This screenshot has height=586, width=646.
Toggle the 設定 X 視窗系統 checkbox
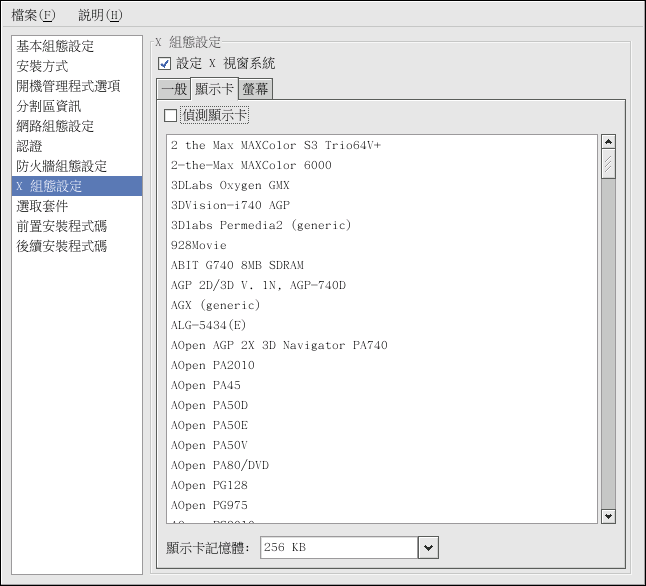165,64
